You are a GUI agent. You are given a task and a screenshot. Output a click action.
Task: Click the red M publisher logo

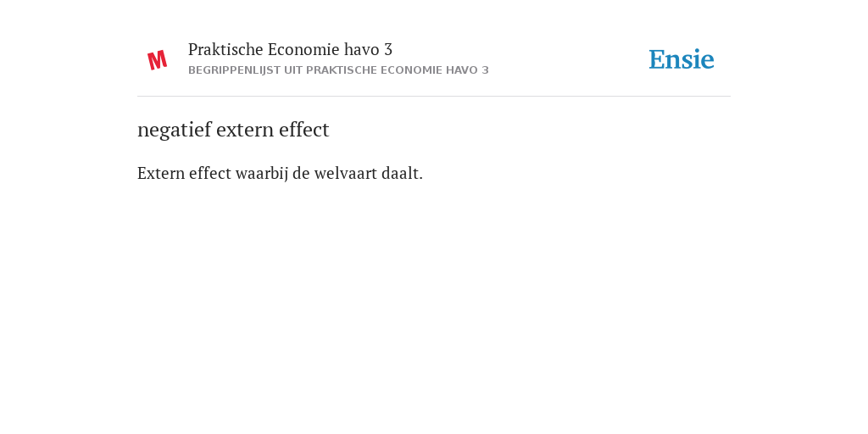point(157,60)
